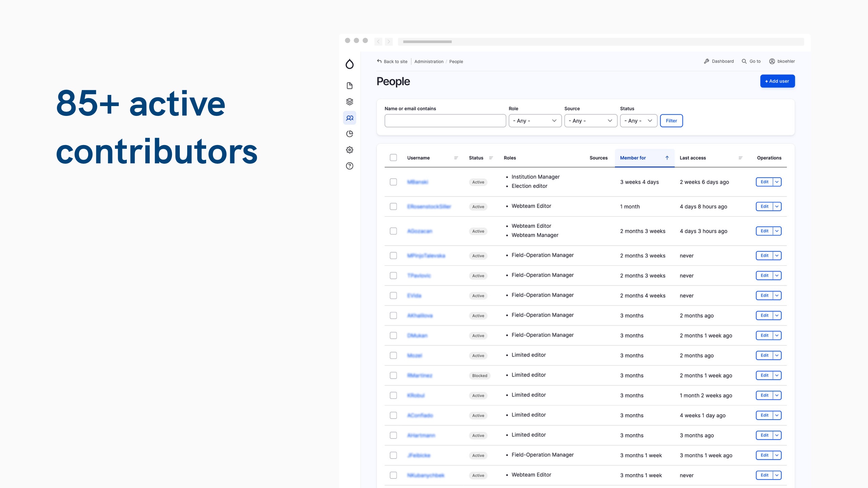Click the browser address bar

601,42
